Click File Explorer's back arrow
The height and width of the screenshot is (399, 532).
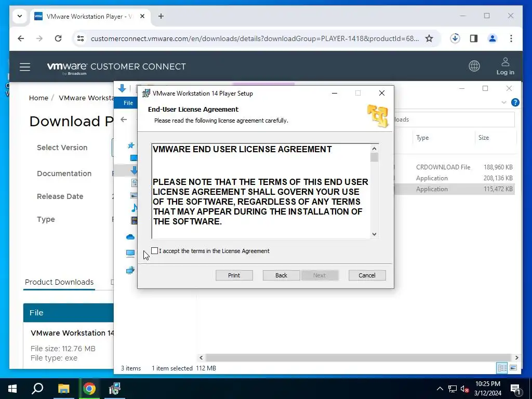(124, 119)
